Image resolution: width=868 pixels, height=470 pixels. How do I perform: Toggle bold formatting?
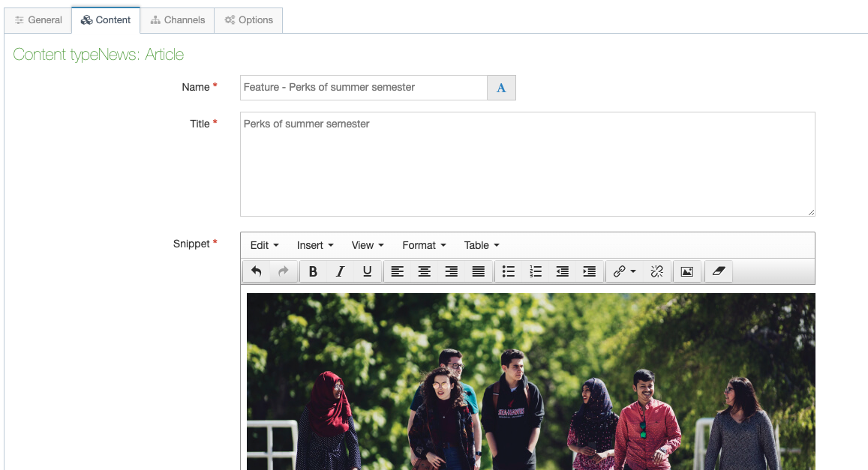pos(313,271)
